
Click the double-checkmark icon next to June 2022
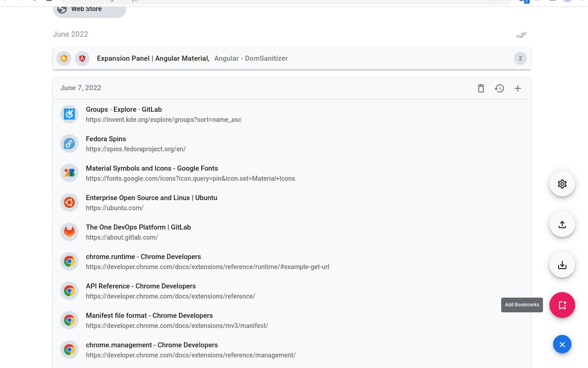[x=521, y=35]
